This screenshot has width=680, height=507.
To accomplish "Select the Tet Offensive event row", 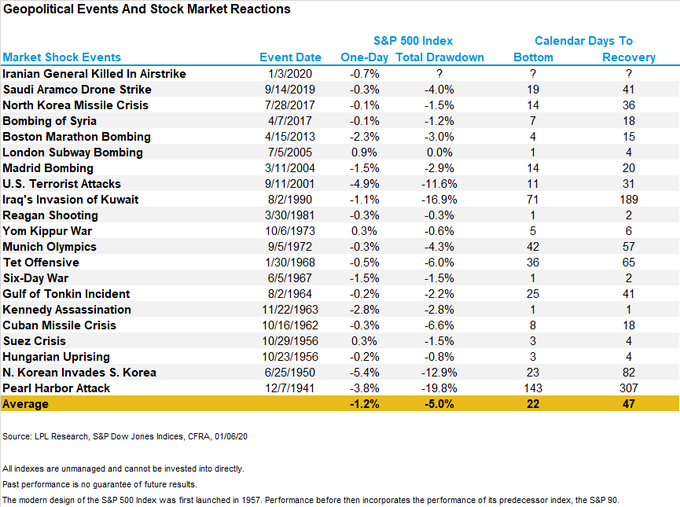I will point(340,262).
